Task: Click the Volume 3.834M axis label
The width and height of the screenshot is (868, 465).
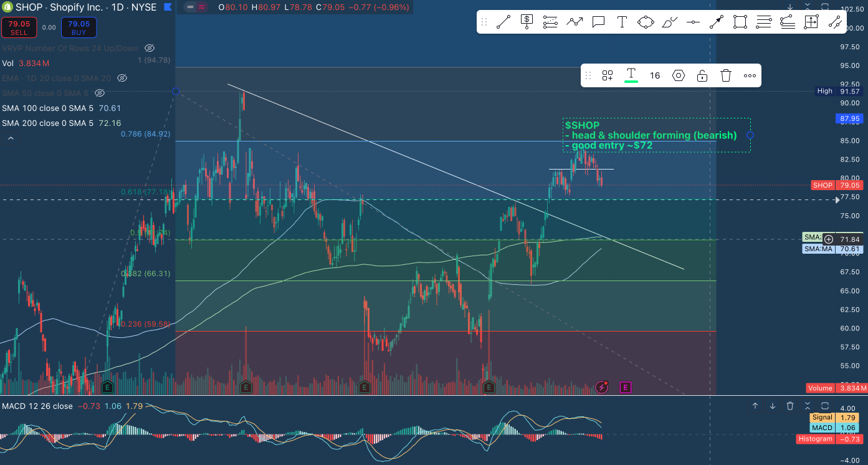Action: pyautogui.click(x=837, y=388)
